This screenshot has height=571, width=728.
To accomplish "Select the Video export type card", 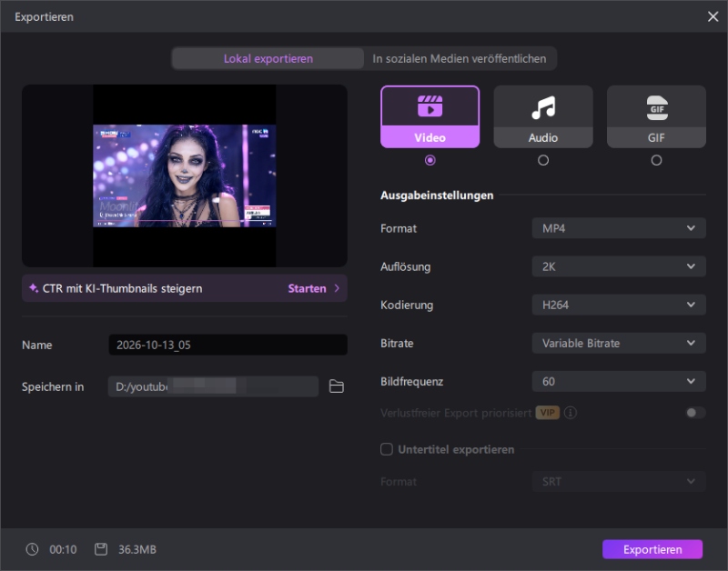I will 430,117.
